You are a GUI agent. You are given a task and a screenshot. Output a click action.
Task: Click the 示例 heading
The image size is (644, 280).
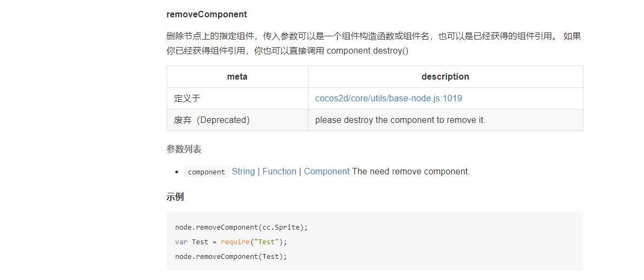coord(175,197)
